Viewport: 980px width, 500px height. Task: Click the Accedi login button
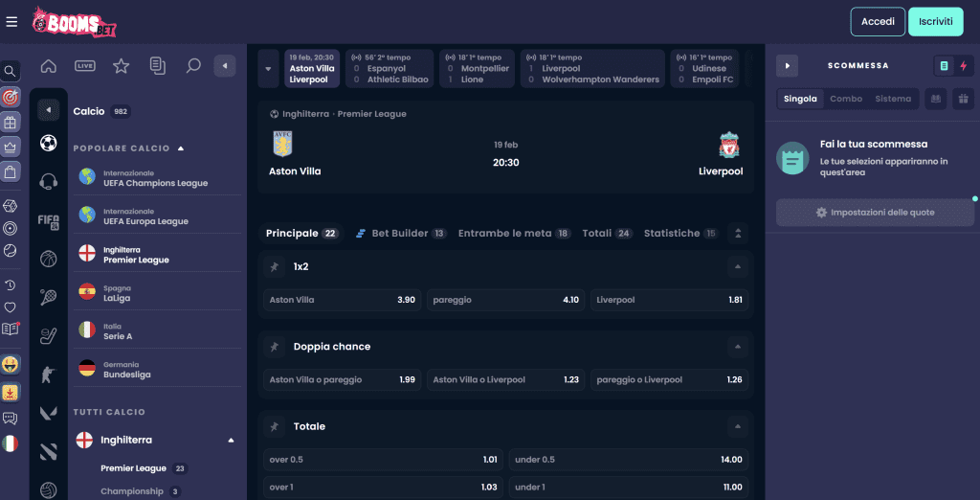[878, 22]
